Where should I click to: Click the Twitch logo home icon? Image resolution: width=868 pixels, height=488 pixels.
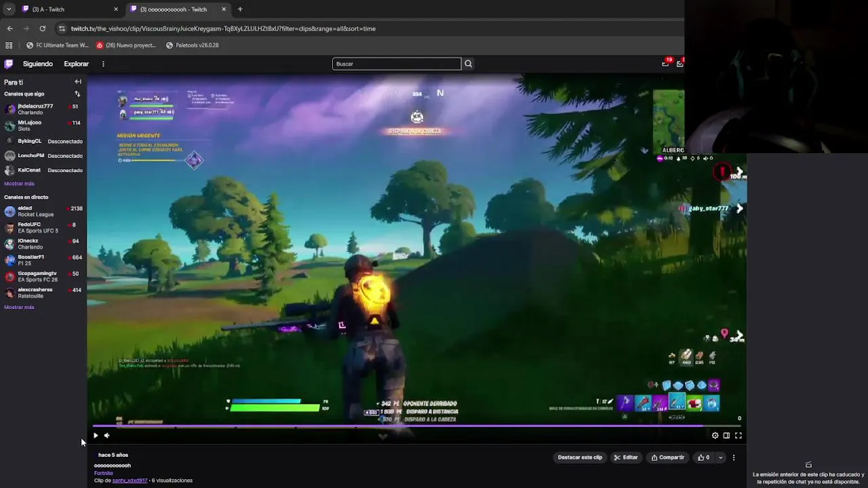click(x=8, y=64)
